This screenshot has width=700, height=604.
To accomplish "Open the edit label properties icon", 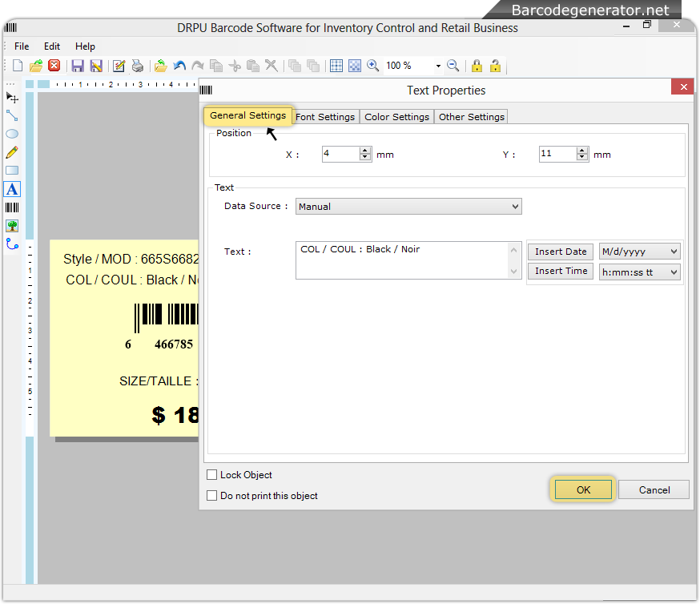I will (119, 66).
